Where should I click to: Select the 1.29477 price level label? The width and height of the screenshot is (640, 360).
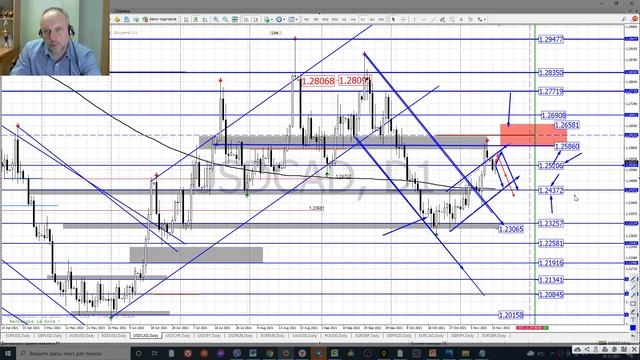click(551, 40)
